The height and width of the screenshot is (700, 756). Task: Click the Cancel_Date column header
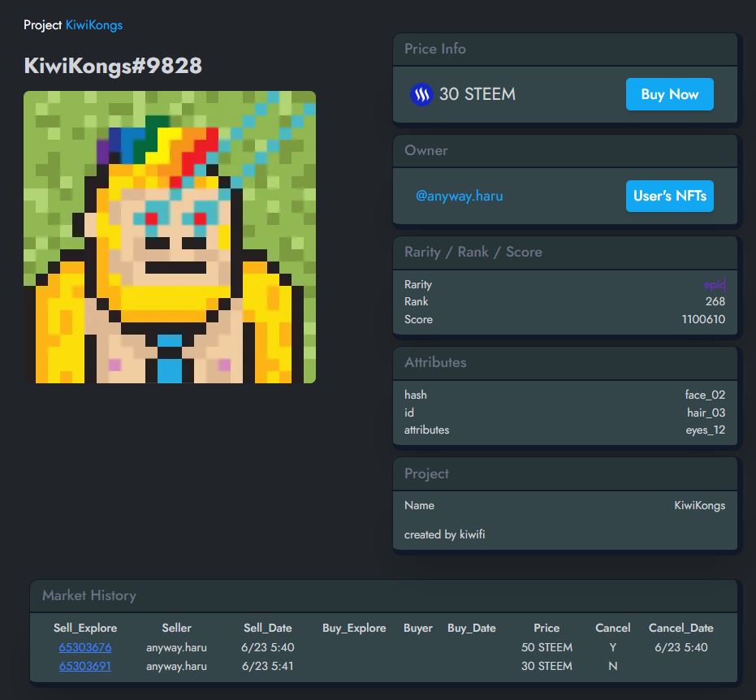tap(680, 628)
